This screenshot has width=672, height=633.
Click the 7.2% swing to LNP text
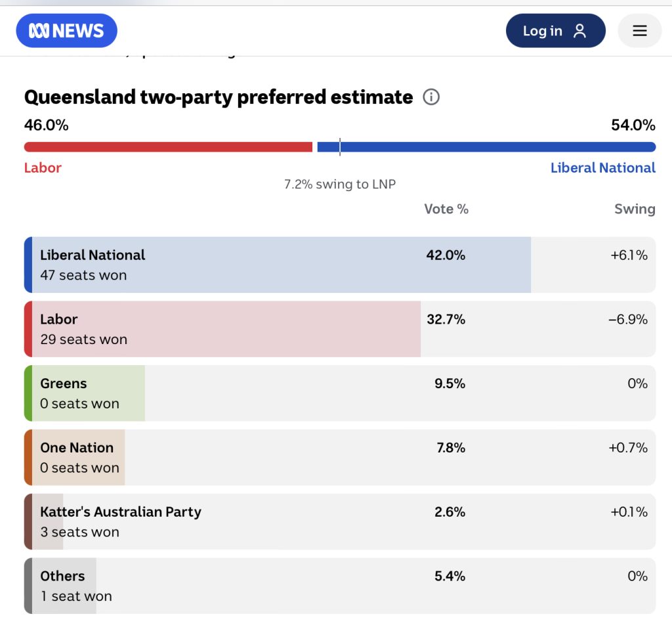340,185
